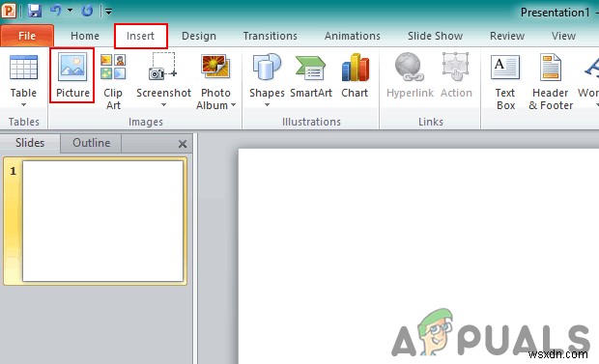Open the Slide Show tab

[x=435, y=36]
